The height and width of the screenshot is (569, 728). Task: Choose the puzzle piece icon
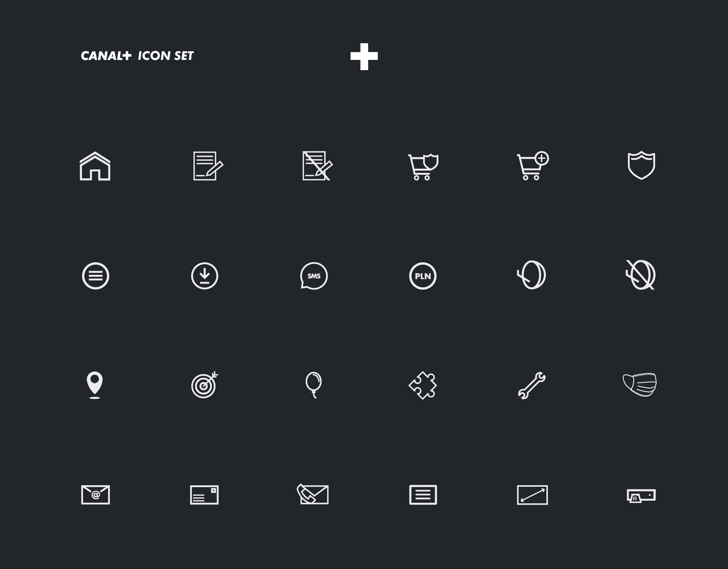[423, 386]
